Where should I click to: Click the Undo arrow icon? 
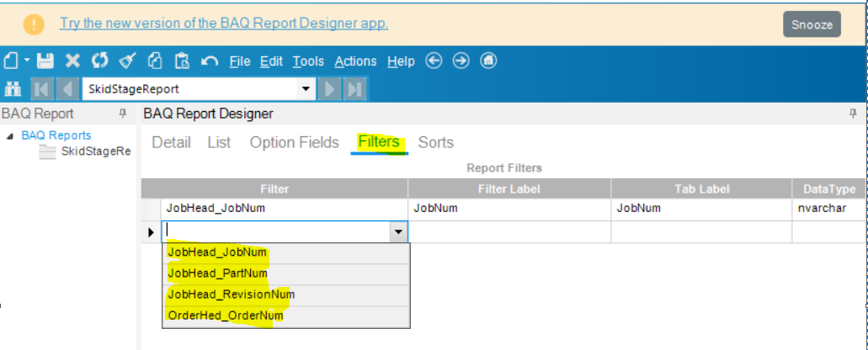pos(210,61)
